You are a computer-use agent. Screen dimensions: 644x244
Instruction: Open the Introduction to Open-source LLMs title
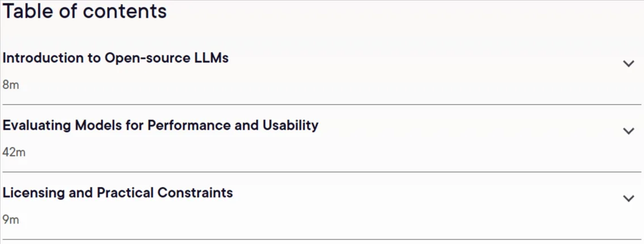coord(116,58)
